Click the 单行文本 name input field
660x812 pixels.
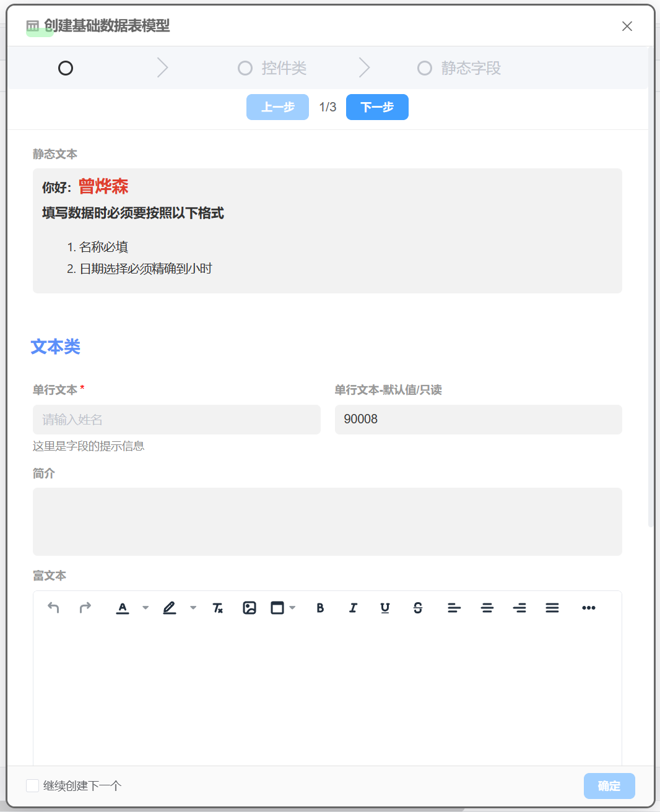(x=176, y=420)
